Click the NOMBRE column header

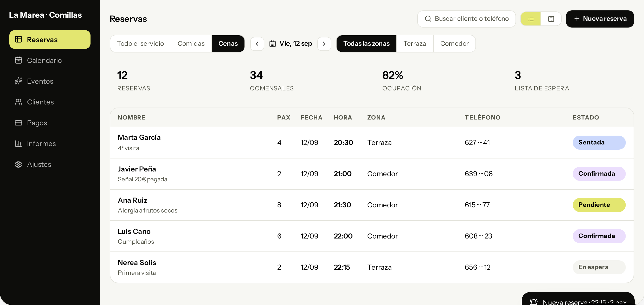pos(131,117)
